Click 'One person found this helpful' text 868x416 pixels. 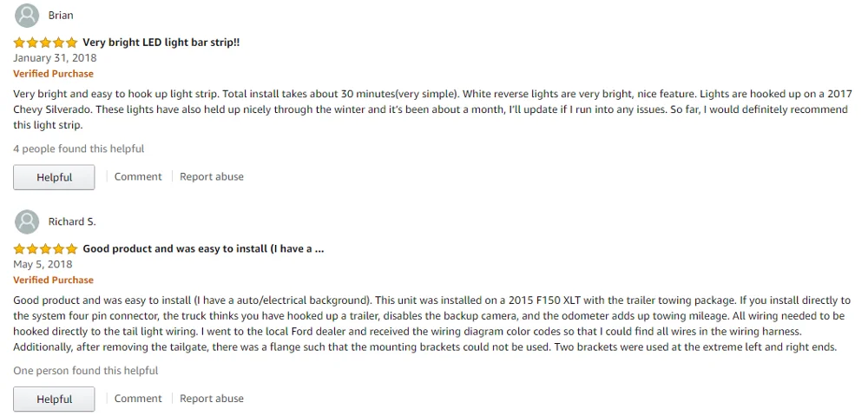[x=86, y=371]
